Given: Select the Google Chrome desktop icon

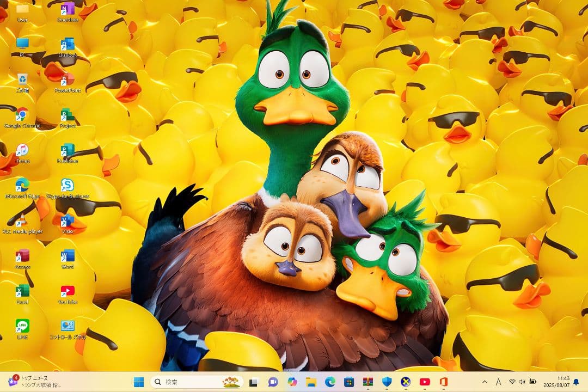Looking at the screenshot, I should pyautogui.click(x=22, y=115).
